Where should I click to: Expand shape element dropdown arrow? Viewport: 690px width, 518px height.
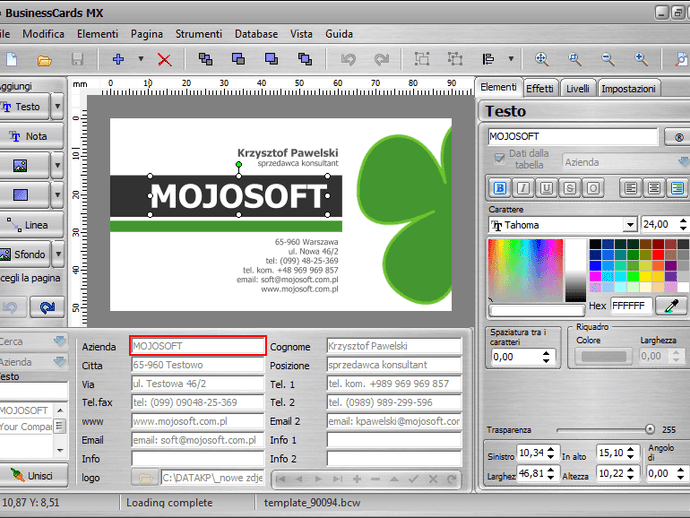(57, 195)
